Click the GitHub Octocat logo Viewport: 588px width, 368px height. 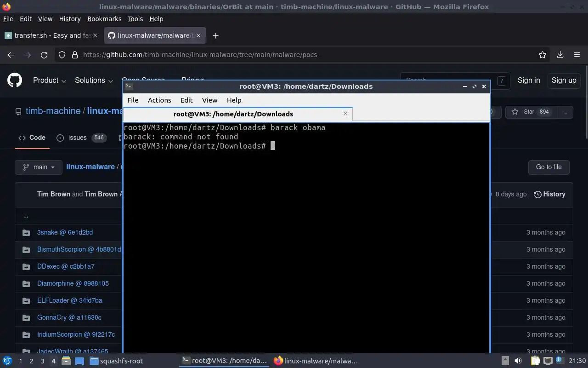coord(15,80)
